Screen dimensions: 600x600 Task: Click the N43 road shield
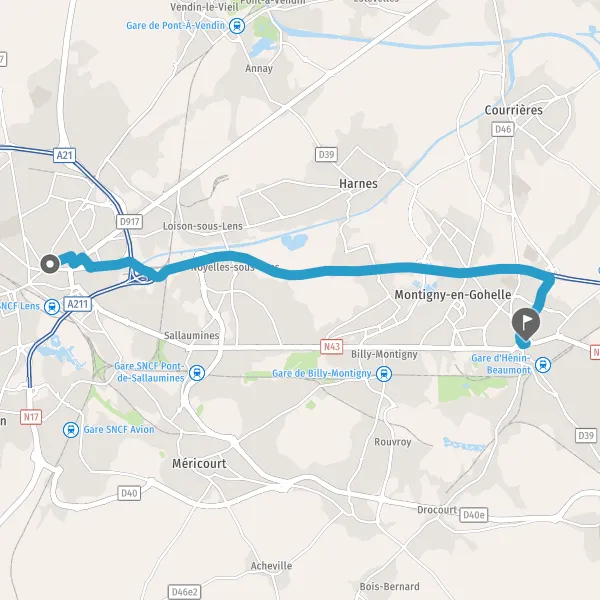click(x=331, y=347)
